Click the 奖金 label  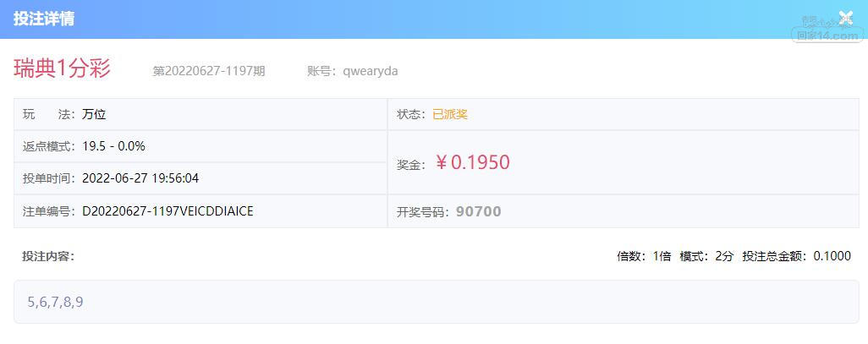click(410, 164)
